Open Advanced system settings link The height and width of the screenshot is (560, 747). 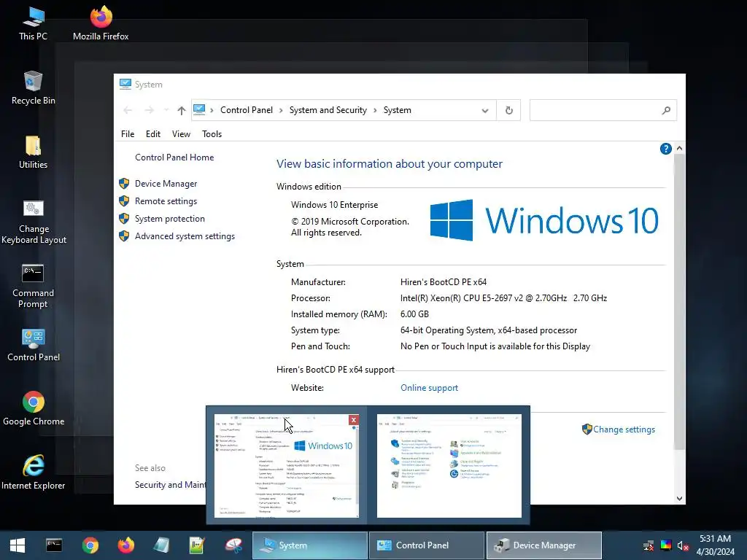(185, 237)
